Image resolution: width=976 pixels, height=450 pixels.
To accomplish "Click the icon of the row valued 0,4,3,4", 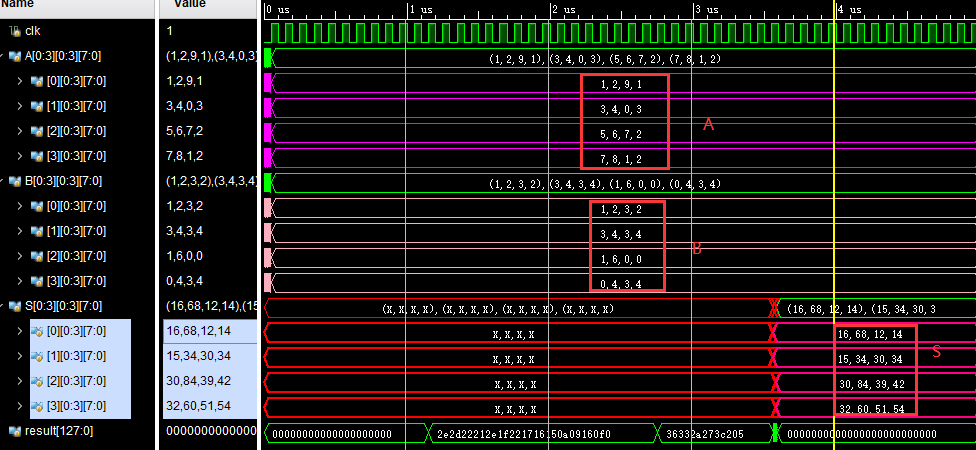I will tap(37, 281).
